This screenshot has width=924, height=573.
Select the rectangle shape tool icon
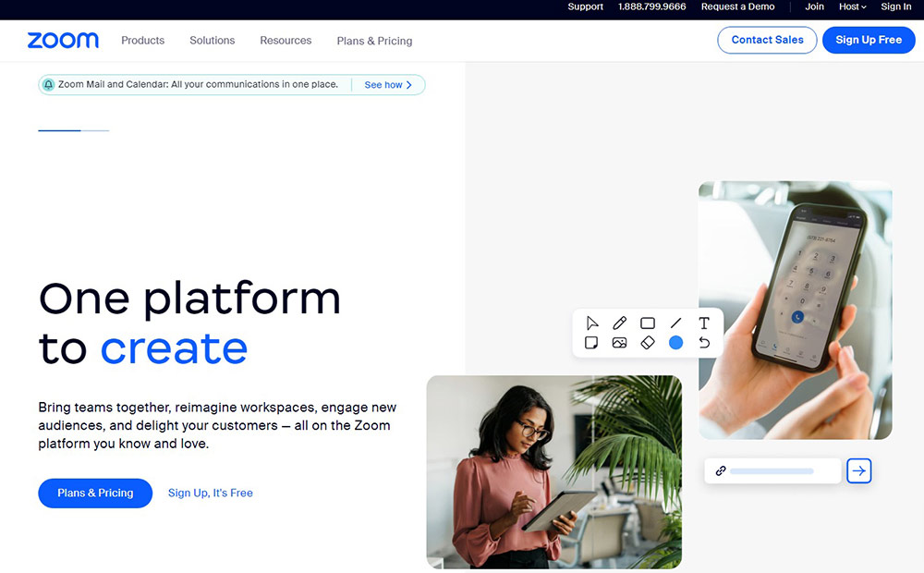(x=648, y=323)
